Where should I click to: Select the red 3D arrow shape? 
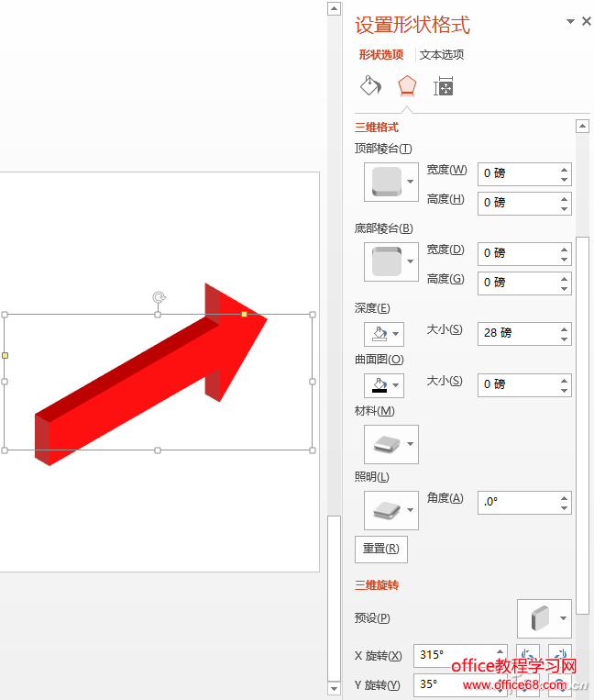(151, 374)
